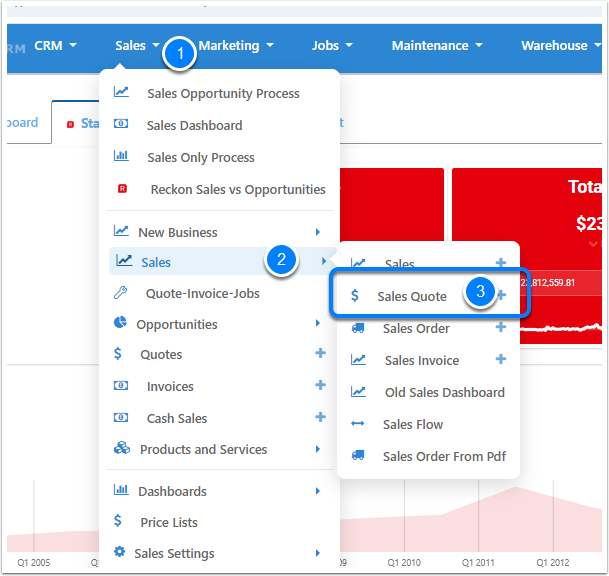Expand New Business submenu arrow
Screen dimensions: 609x576
click(318, 232)
